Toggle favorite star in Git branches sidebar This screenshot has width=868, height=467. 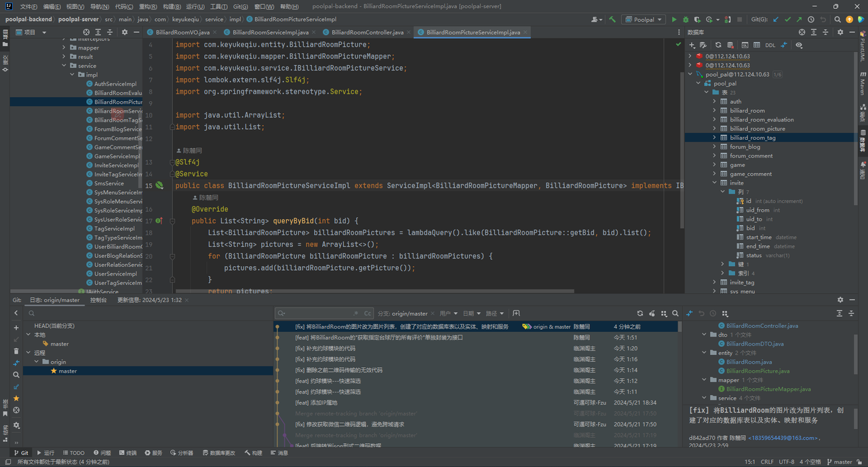tap(16, 398)
